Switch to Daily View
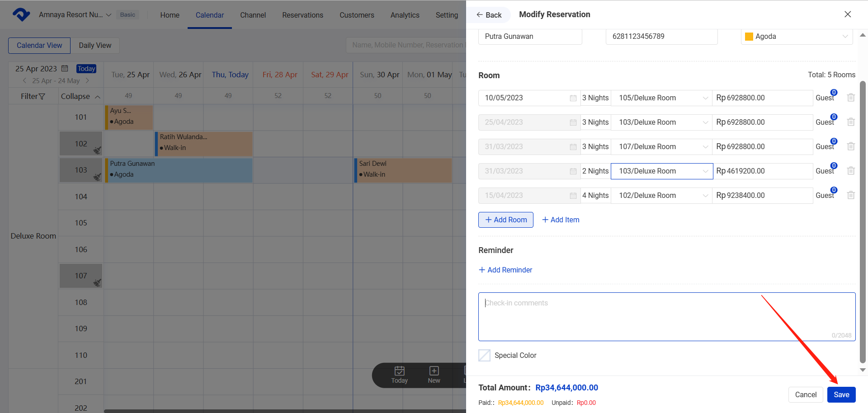 95,45
